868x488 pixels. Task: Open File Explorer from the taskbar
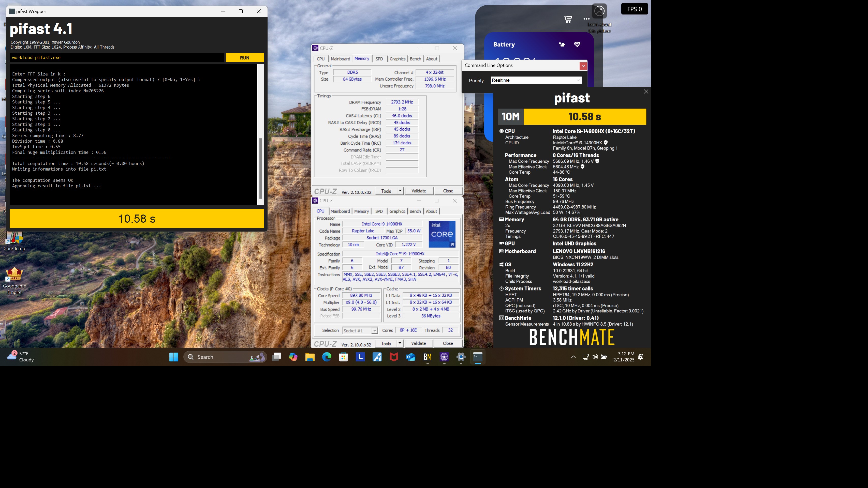310,357
